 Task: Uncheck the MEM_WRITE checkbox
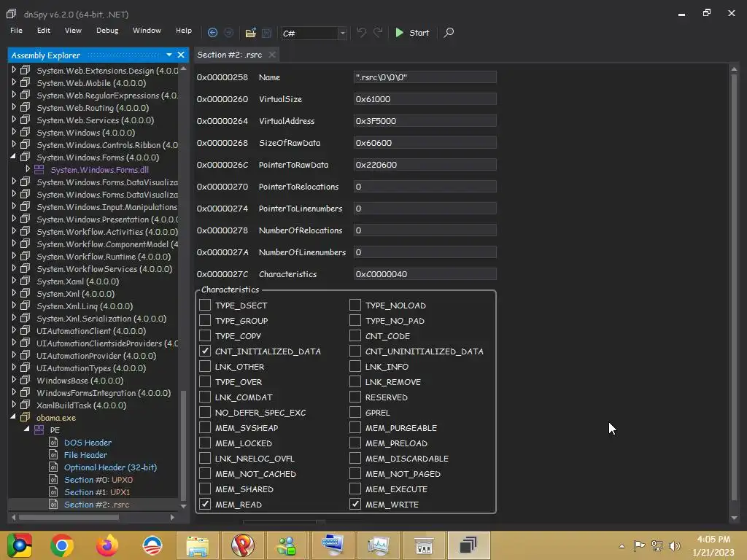[x=355, y=504]
